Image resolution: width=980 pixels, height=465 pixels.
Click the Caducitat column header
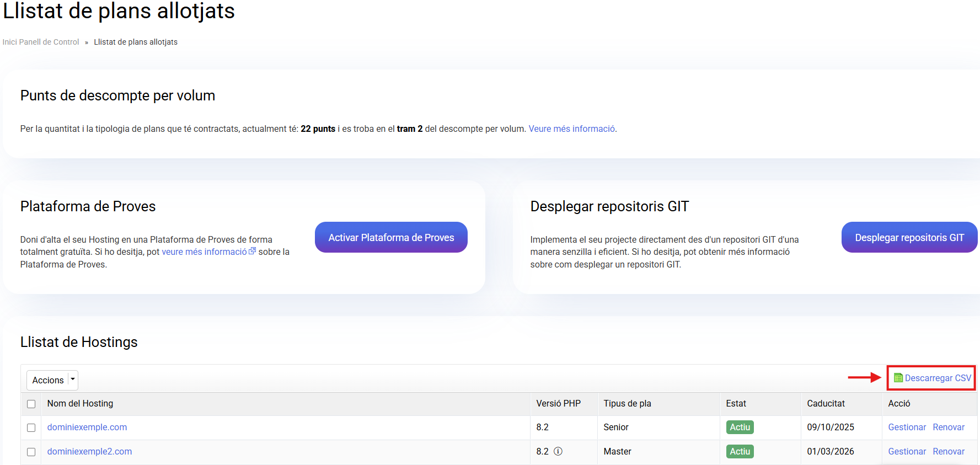point(826,403)
